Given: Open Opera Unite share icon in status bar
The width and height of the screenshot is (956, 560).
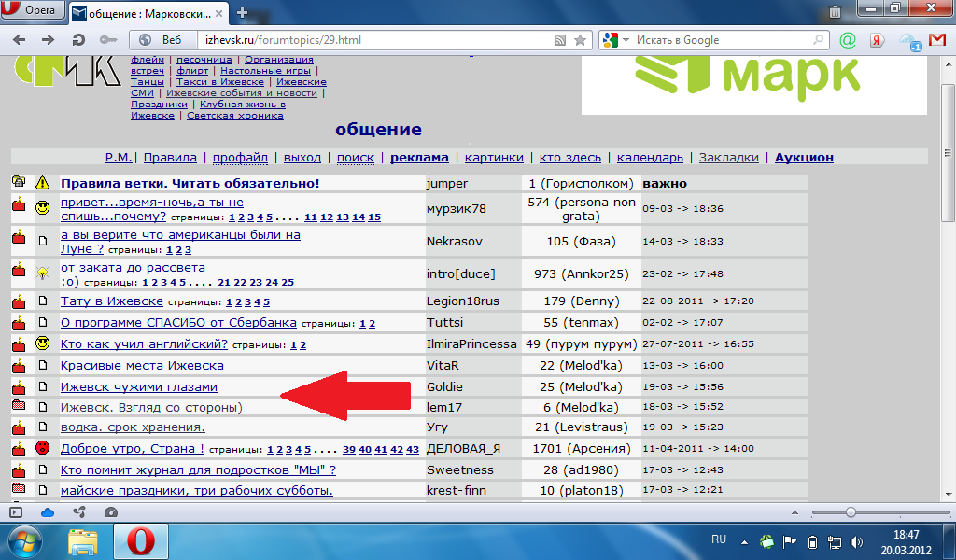Looking at the screenshot, I should coord(79,512).
